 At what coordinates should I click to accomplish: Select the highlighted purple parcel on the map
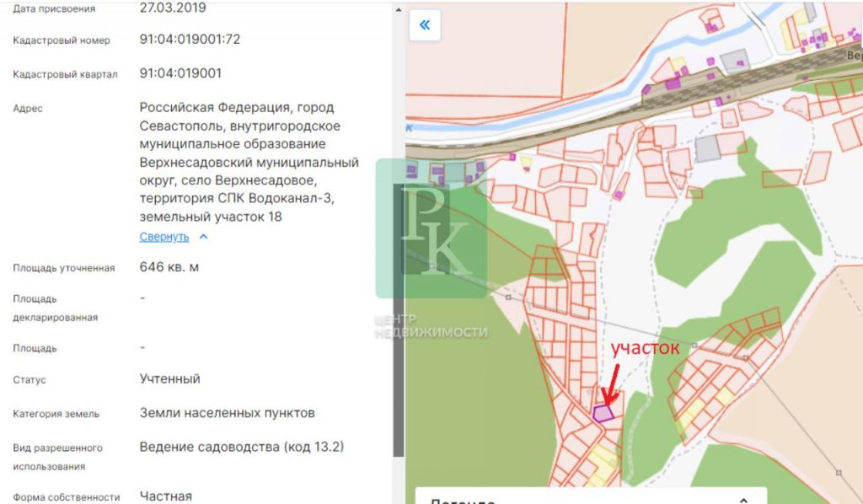[x=602, y=413]
